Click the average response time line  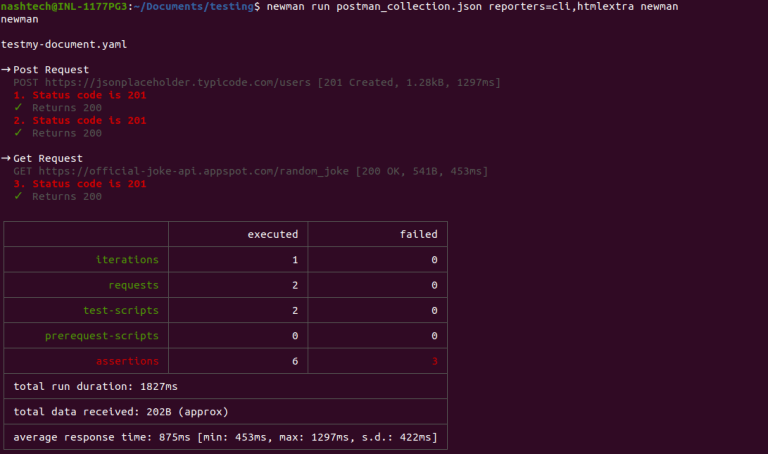pyautogui.click(x=225, y=437)
